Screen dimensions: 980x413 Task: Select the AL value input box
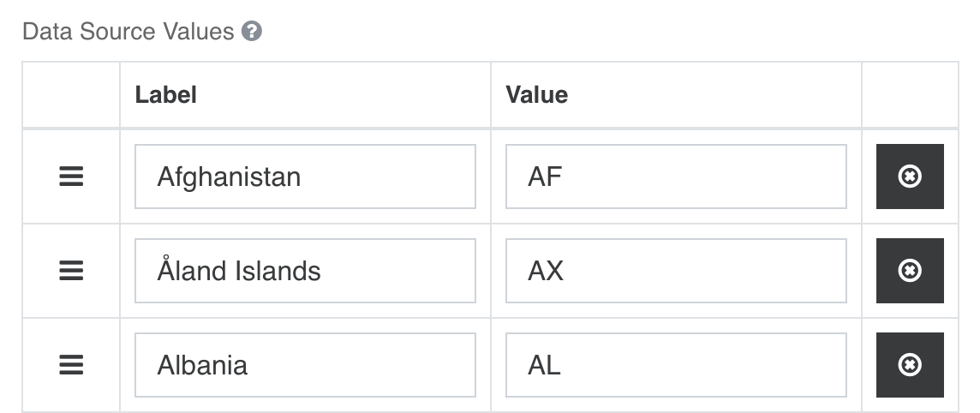click(676, 365)
